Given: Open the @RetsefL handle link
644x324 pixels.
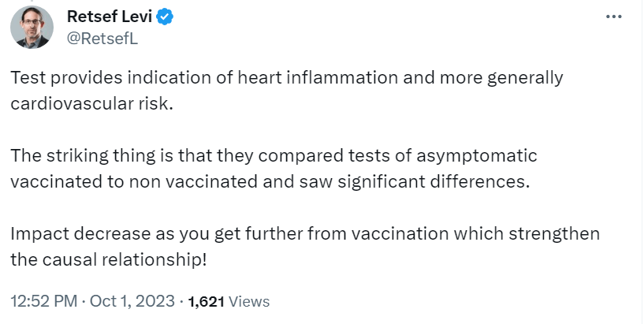Looking at the screenshot, I should click(103, 39).
